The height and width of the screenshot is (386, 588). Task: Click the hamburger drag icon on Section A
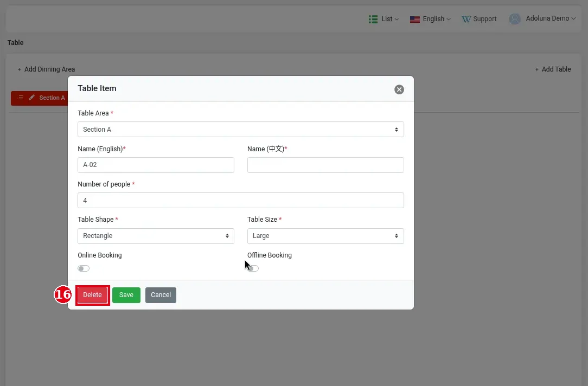coord(21,98)
